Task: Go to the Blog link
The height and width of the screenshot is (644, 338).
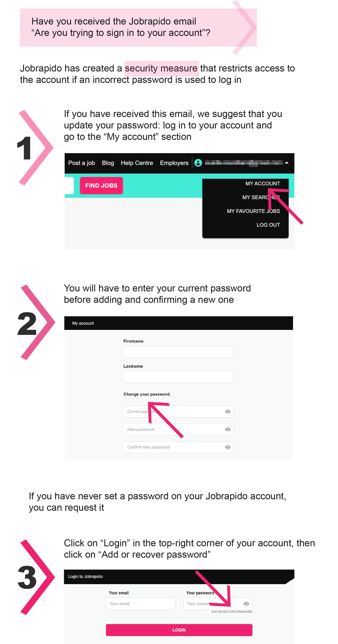Action: tap(108, 163)
